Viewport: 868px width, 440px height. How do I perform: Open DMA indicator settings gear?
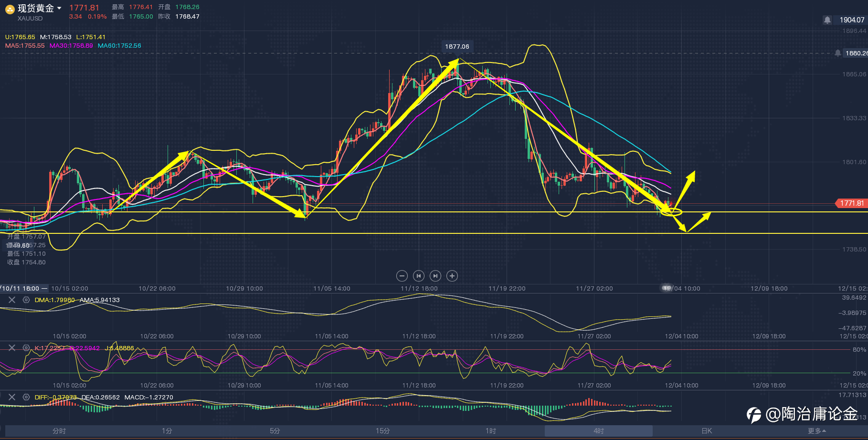[26, 300]
